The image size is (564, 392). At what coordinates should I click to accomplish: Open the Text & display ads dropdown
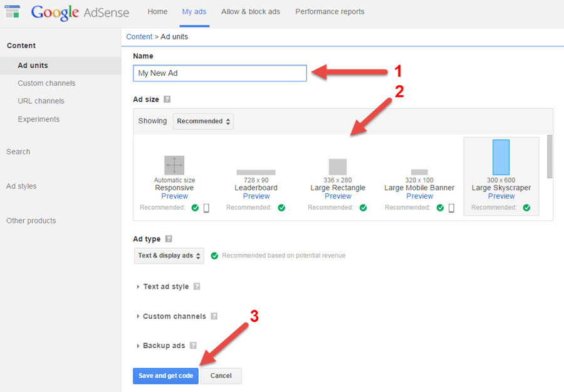169,256
